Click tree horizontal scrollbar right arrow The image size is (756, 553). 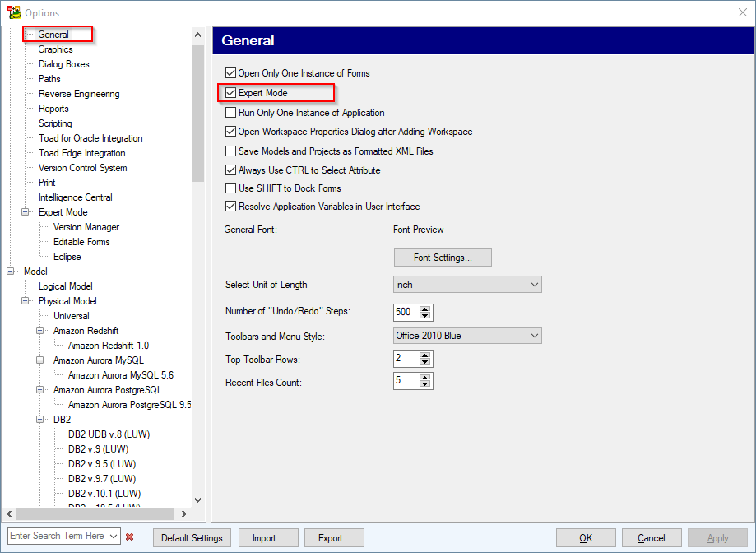[x=184, y=514]
